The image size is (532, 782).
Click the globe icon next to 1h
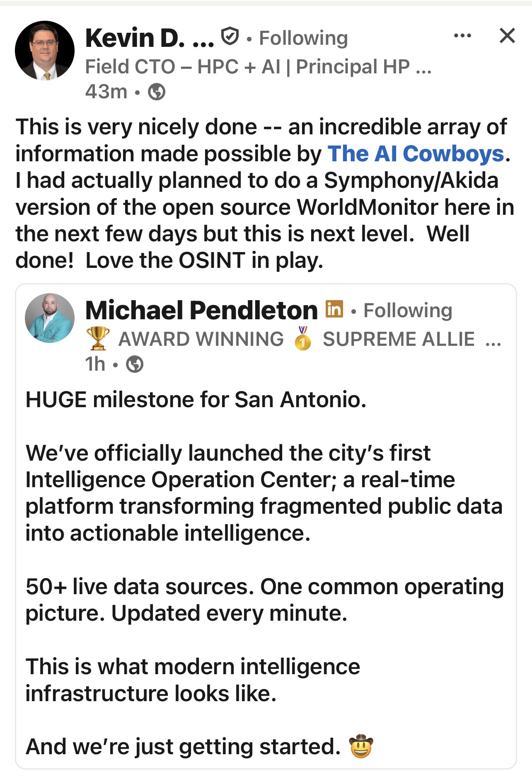pos(135,364)
